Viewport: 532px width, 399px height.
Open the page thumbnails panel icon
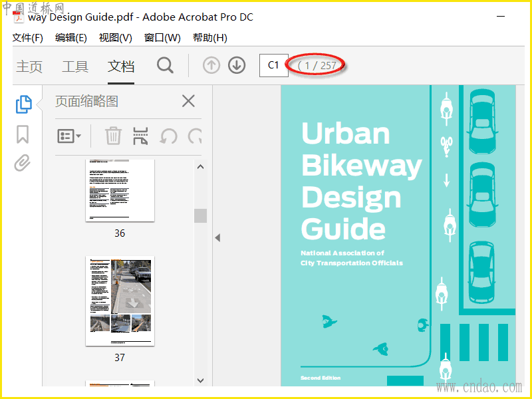pos(24,104)
